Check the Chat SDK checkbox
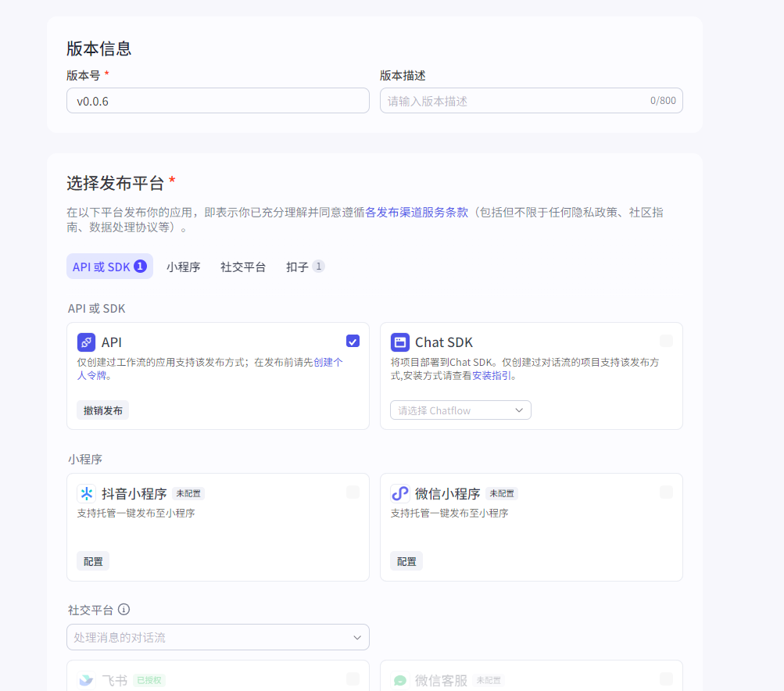The image size is (784, 691). coord(666,341)
